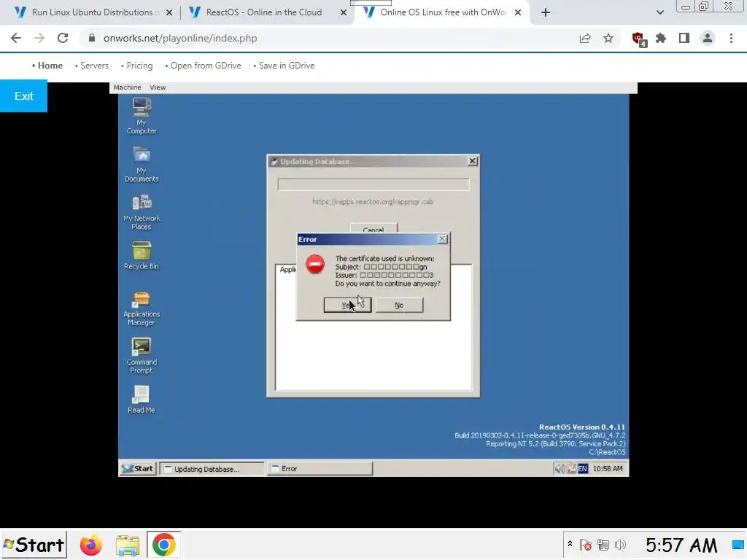
Task: Bookmark this page star icon
Action: [x=608, y=38]
